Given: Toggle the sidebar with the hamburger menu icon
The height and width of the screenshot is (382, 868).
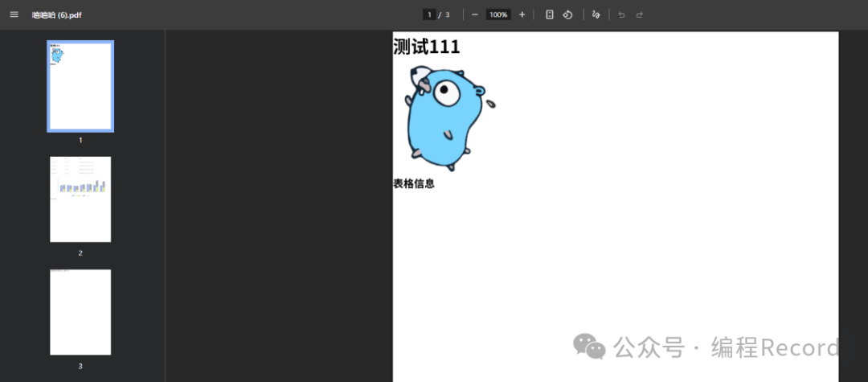Looking at the screenshot, I should (x=14, y=14).
